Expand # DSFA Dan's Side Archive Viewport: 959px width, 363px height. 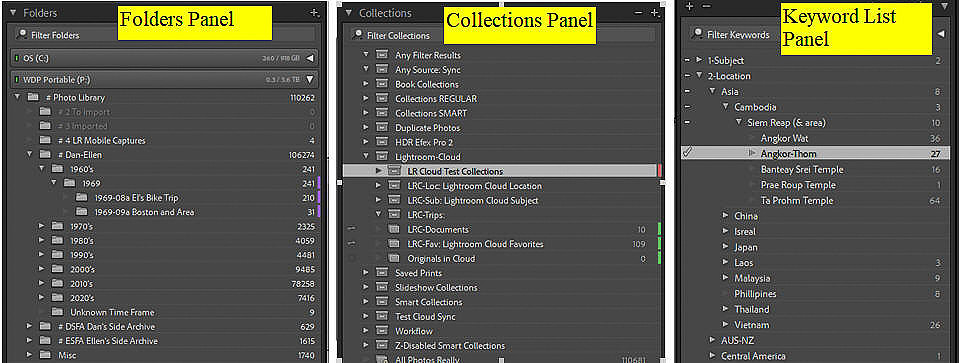(x=29, y=326)
